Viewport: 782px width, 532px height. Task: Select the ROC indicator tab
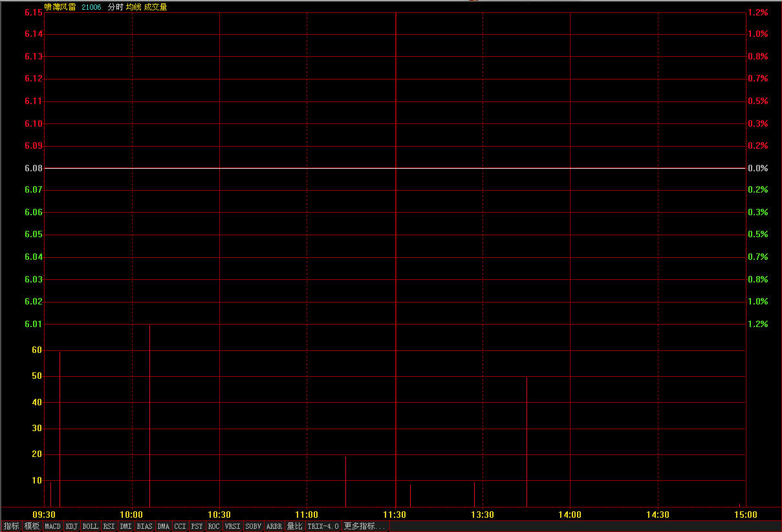pos(214,526)
